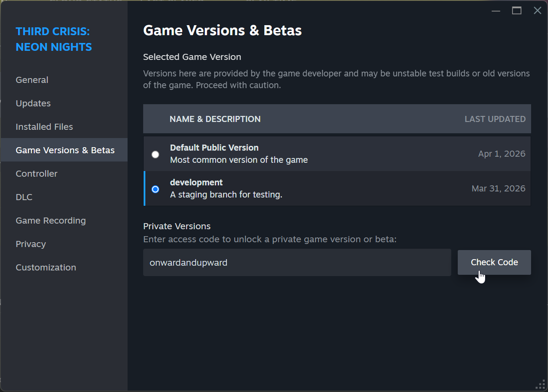Go to Customization settings
Viewport: 548px width, 392px height.
point(46,267)
